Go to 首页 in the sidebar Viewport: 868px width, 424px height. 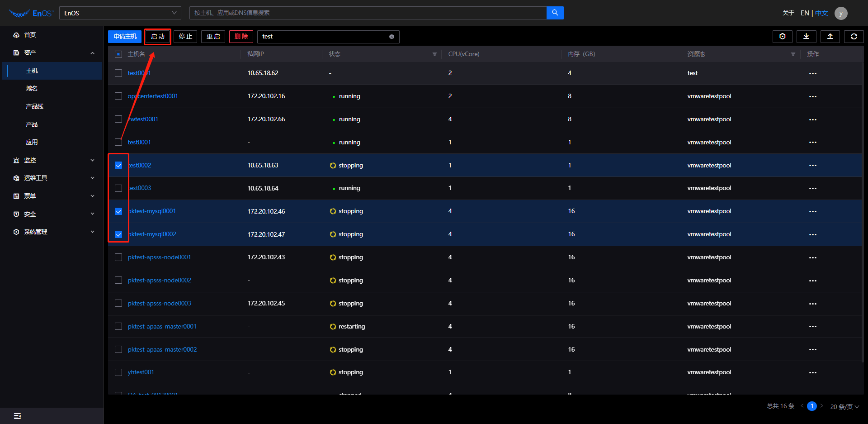(x=30, y=35)
